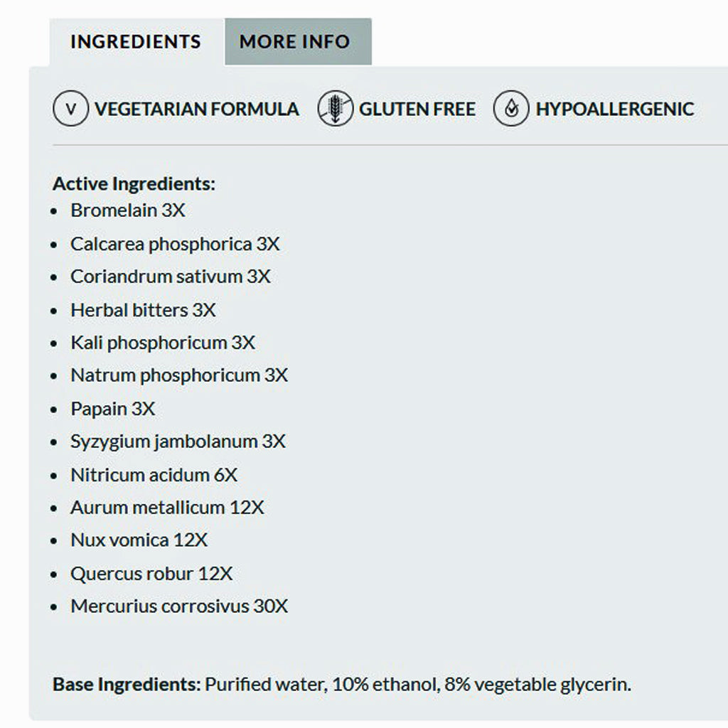Image resolution: width=728 pixels, height=728 pixels.
Task: Select the Syzygium jambolanum 3X ingredient
Action: coord(177,441)
